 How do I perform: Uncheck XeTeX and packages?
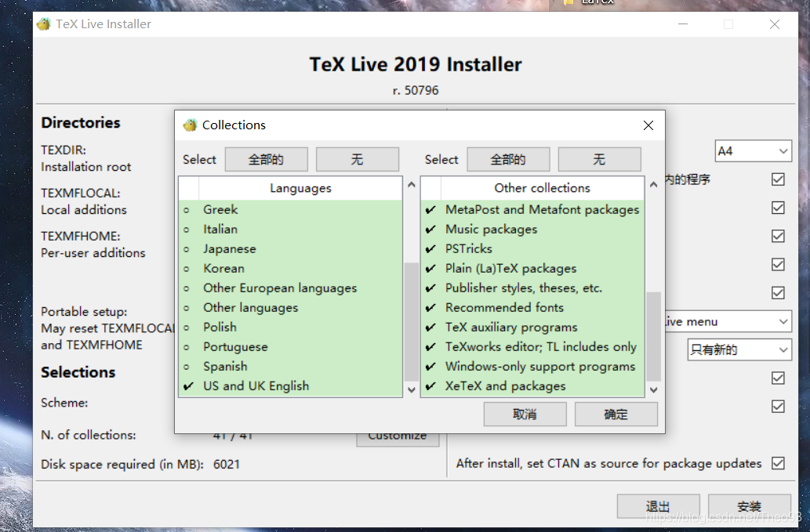532,386
